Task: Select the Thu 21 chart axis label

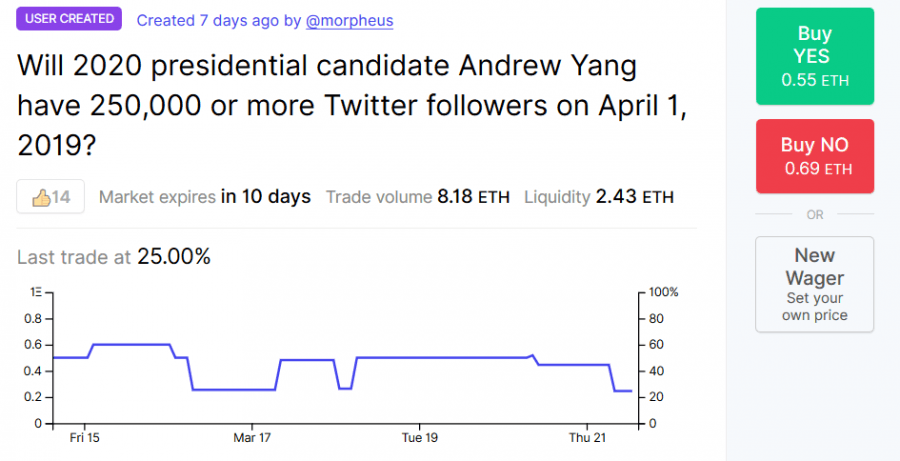Action: click(588, 438)
